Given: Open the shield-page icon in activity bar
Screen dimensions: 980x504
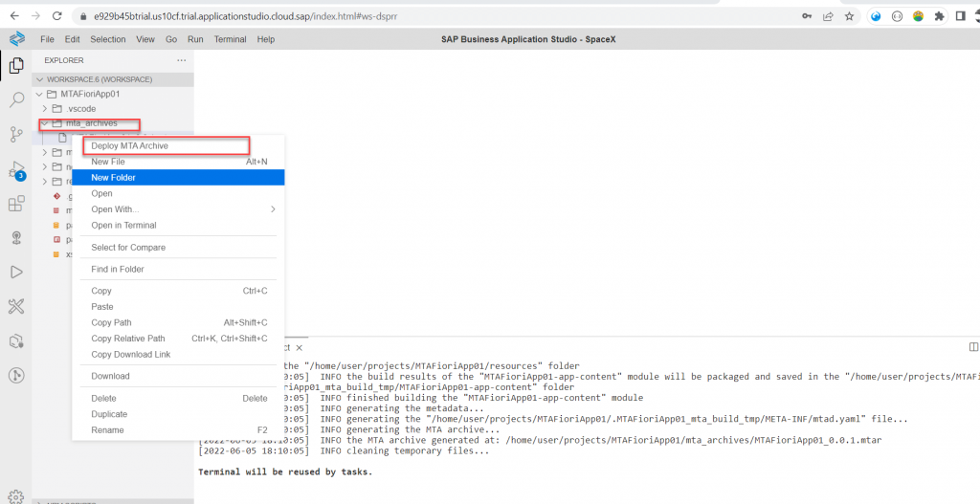Looking at the screenshot, I should 17,341.
